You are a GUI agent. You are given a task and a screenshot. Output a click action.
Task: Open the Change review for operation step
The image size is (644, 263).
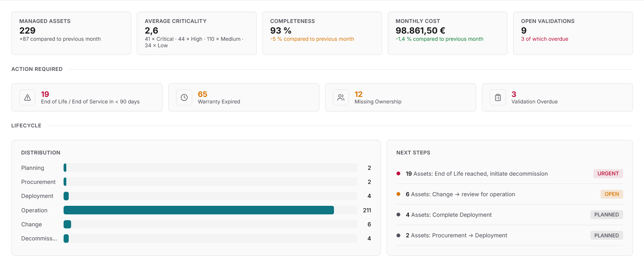510,194
